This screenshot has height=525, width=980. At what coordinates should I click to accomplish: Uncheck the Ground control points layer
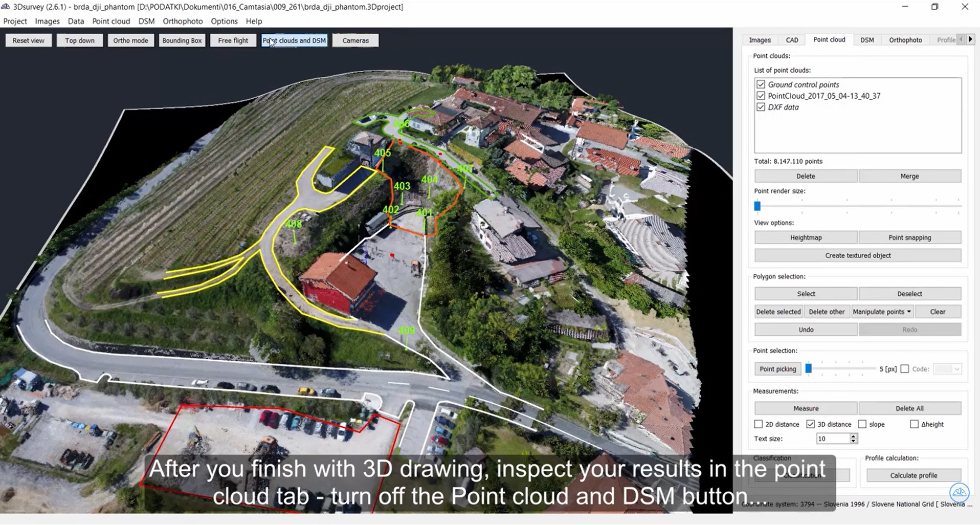coord(761,84)
